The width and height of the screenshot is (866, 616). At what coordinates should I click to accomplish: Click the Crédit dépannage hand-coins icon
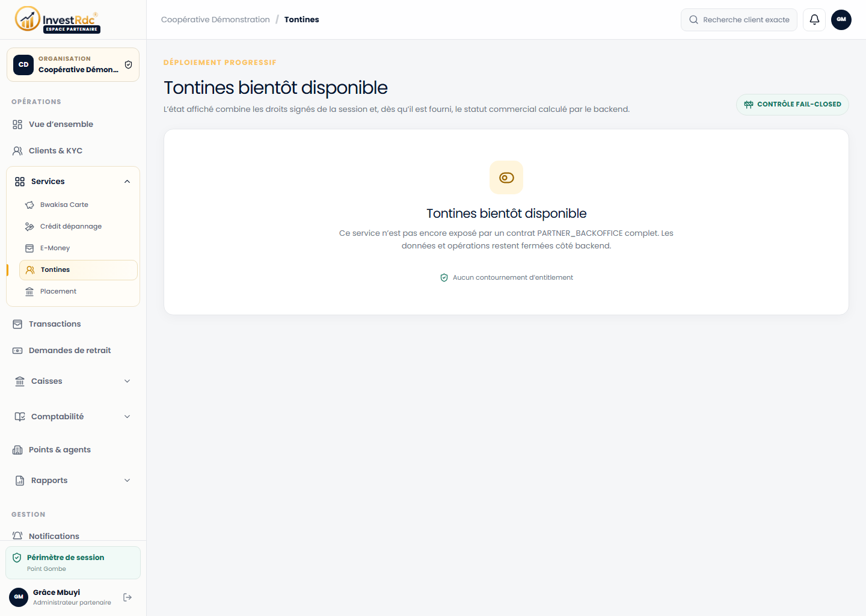tap(29, 227)
